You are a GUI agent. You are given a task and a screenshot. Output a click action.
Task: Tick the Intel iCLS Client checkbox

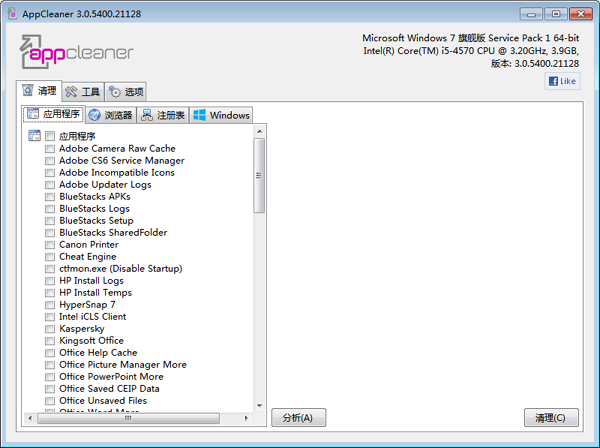(50, 317)
